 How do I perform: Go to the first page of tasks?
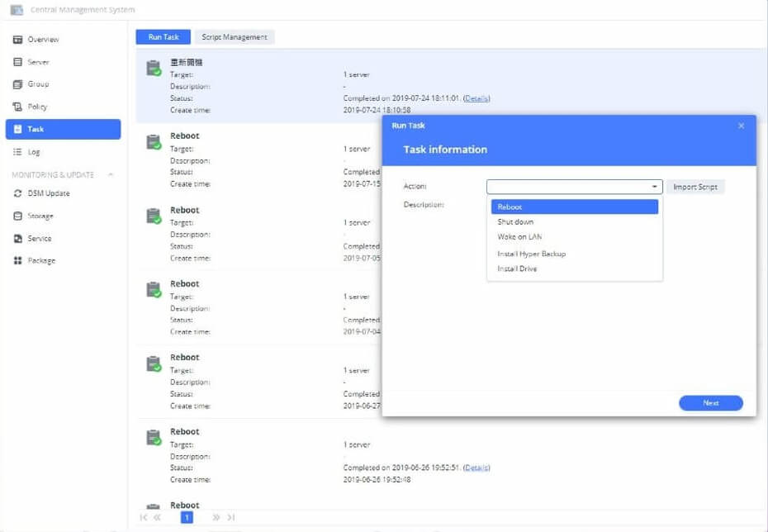tap(144, 517)
